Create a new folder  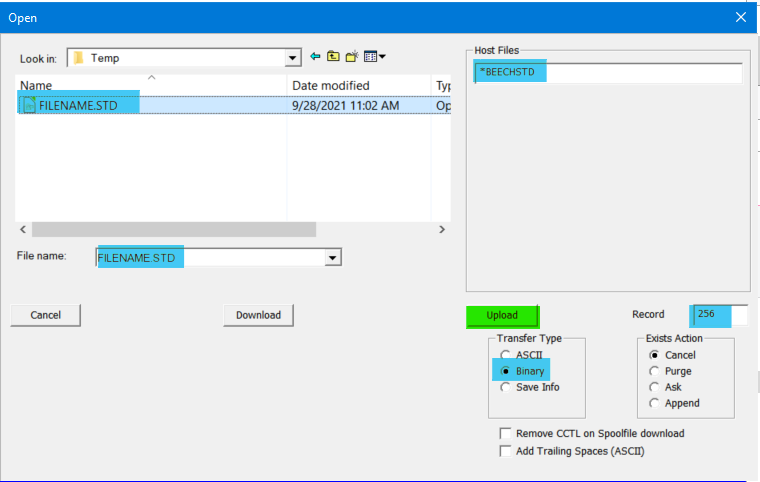[351, 57]
